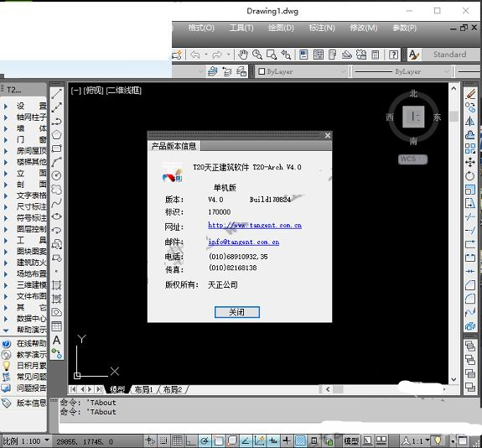Select the Line draw tool

coord(56,93)
